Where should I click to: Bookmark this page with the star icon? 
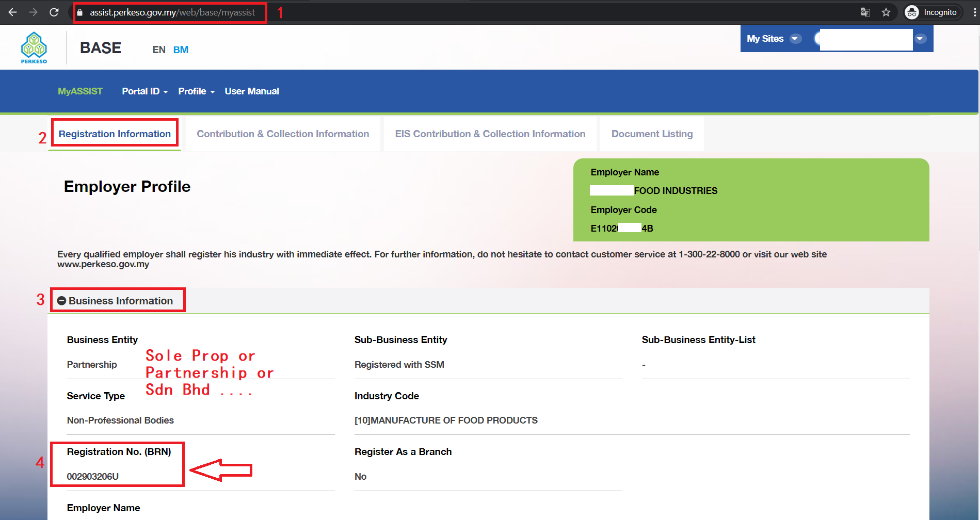[x=886, y=12]
